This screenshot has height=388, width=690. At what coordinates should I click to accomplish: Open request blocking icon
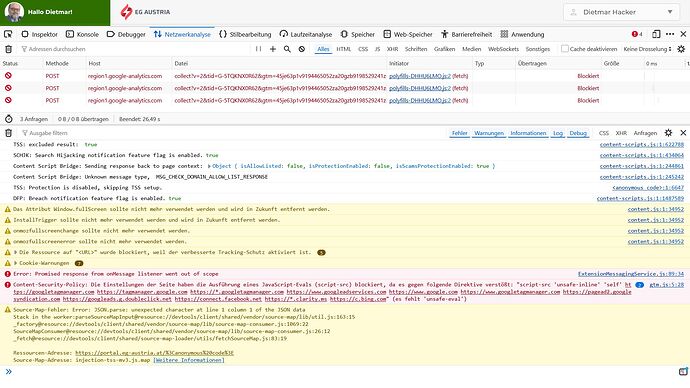tap(301, 49)
